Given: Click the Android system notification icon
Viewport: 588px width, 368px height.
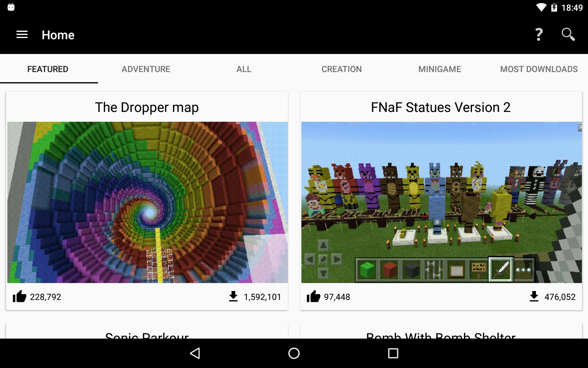Looking at the screenshot, I should pos(12,7).
